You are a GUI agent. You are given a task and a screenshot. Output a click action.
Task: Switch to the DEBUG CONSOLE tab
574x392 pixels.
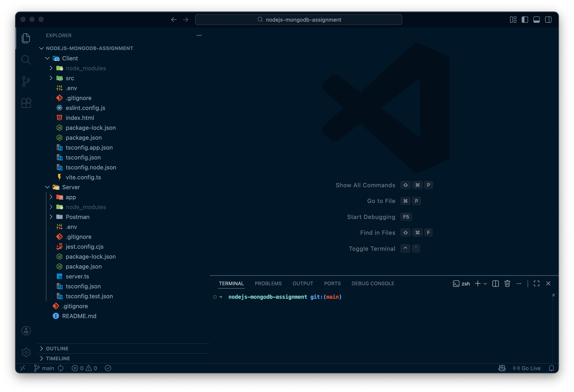(x=373, y=283)
